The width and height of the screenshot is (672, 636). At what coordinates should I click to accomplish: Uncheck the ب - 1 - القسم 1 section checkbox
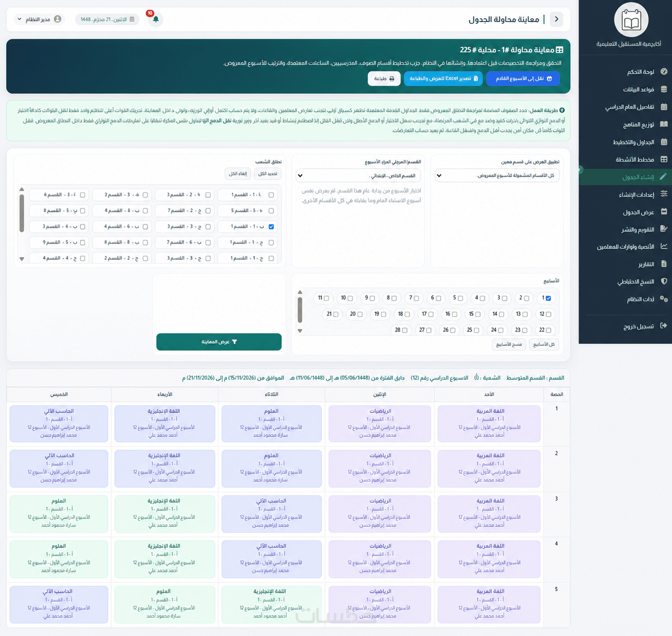click(x=271, y=227)
